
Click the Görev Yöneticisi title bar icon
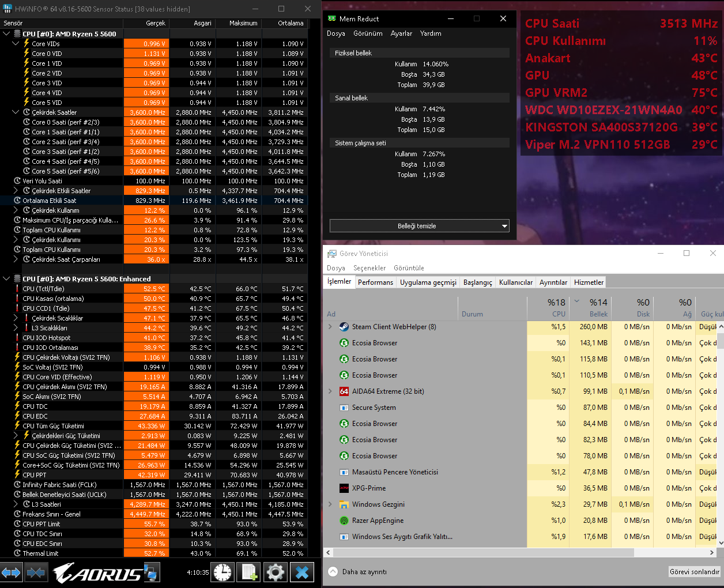point(332,254)
